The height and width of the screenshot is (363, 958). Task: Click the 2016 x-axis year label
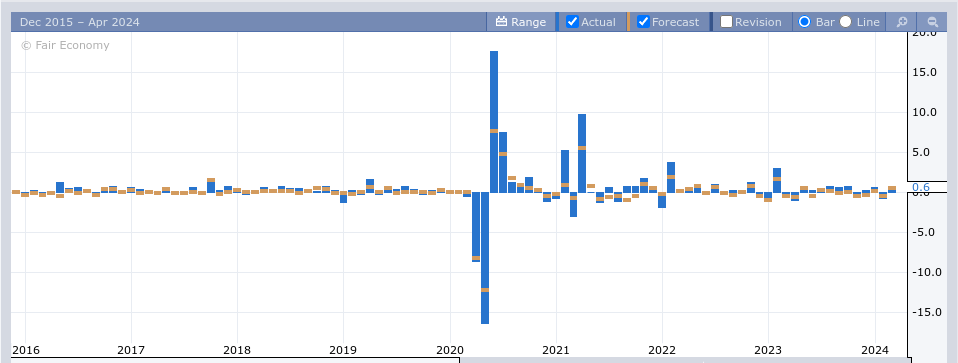point(26,350)
